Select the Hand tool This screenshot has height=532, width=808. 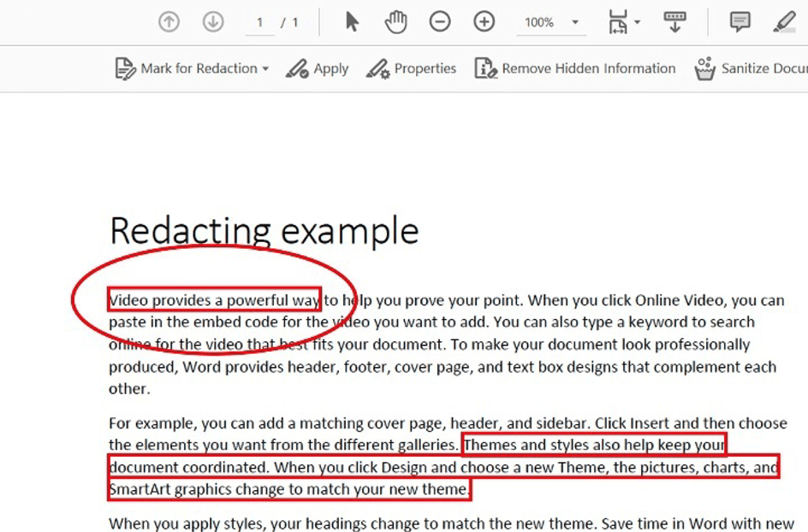(x=395, y=21)
